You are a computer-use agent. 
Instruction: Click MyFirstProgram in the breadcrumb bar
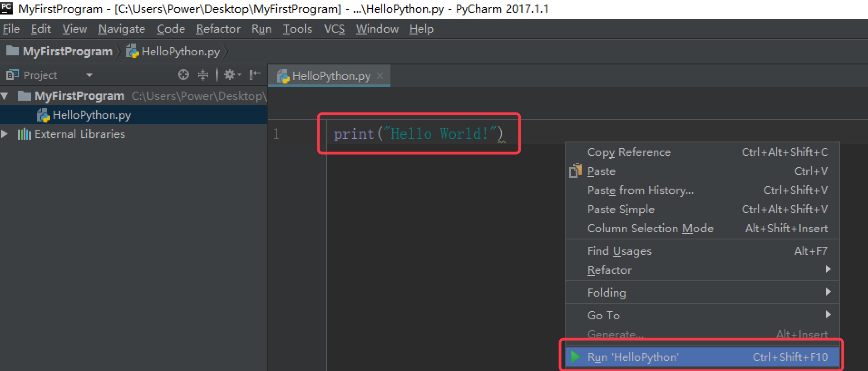pos(68,52)
